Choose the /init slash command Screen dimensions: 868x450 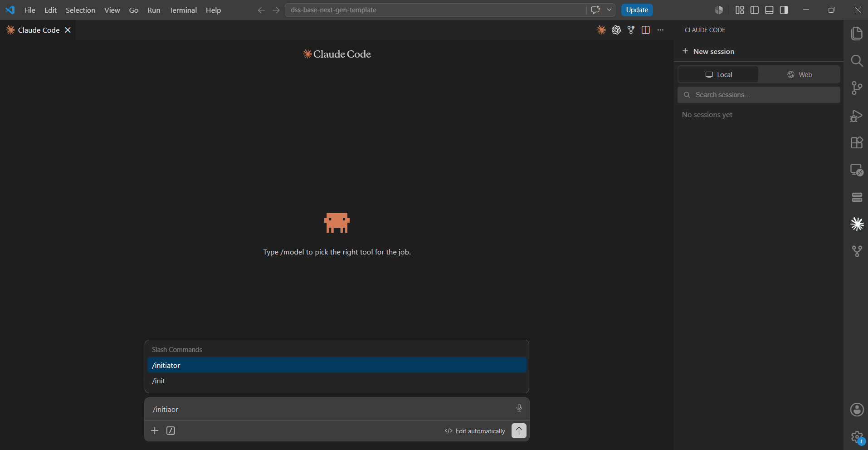click(x=336, y=381)
